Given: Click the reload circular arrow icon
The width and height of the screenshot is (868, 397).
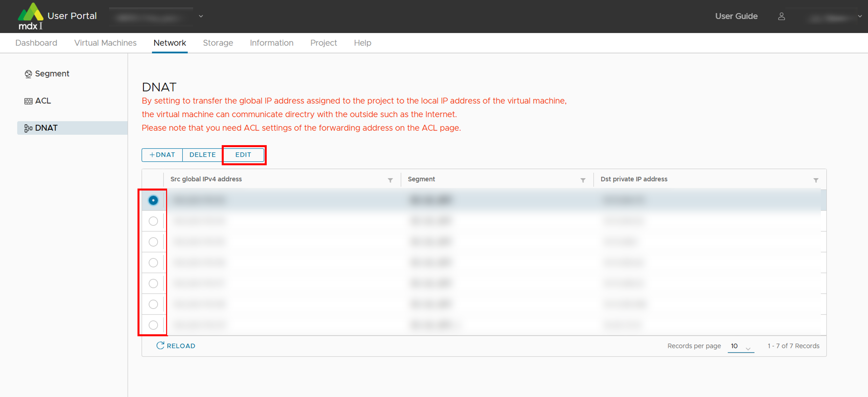Looking at the screenshot, I should coord(160,346).
